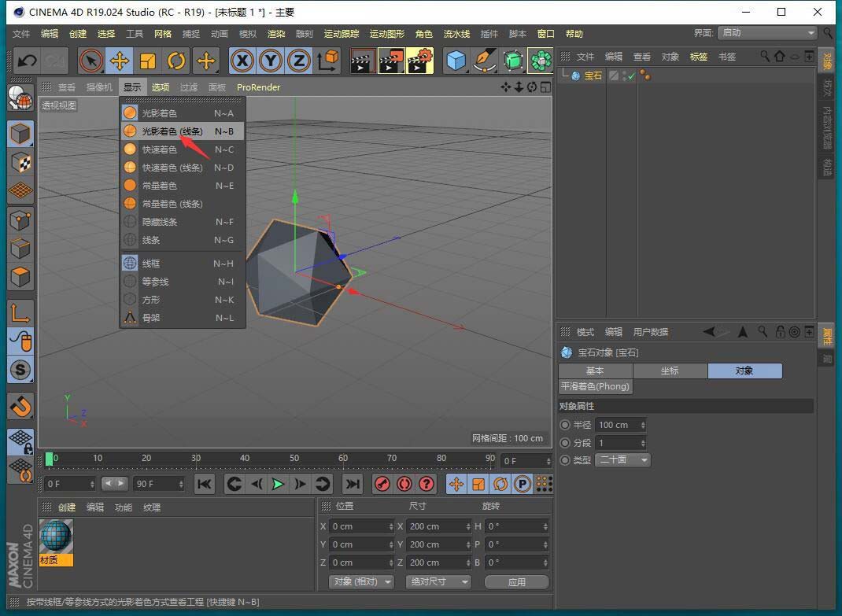Viewport: 842px width, 616px height.
Task: Select the 宝石 object in the Object Manager
Action: click(x=593, y=76)
